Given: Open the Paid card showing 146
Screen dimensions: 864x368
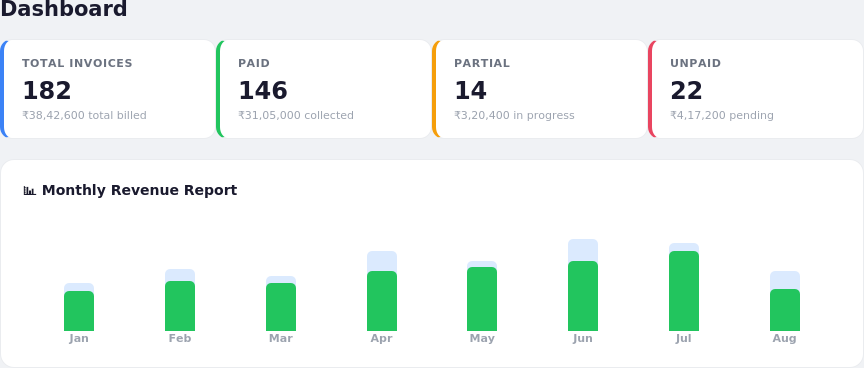Looking at the screenshot, I should tap(324, 89).
